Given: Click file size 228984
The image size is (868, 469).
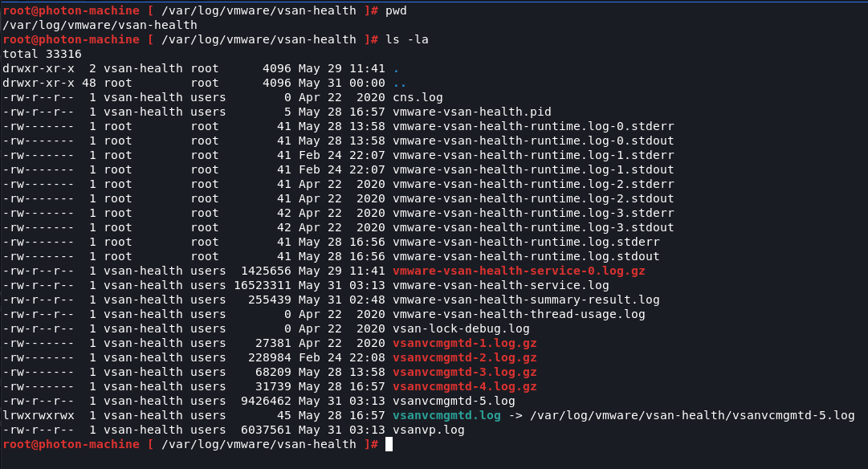Looking at the screenshot, I should (x=270, y=357).
